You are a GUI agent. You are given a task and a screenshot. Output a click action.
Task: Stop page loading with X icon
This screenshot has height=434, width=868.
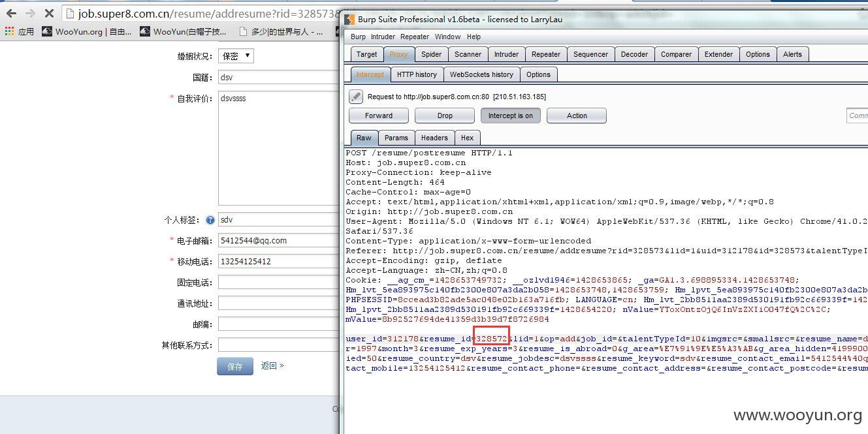tap(49, 13)
